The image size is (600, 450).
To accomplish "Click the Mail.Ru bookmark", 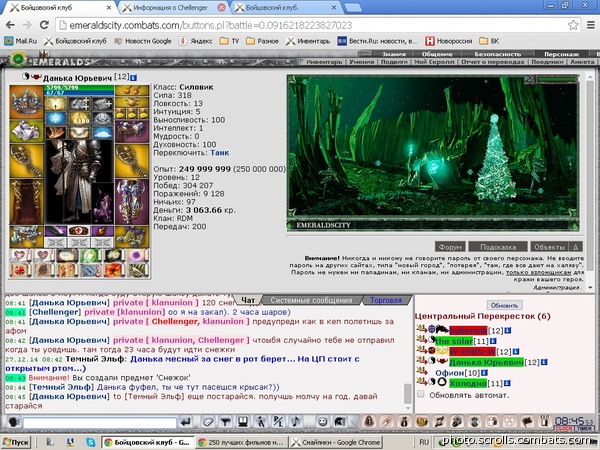I will (21, 41).
